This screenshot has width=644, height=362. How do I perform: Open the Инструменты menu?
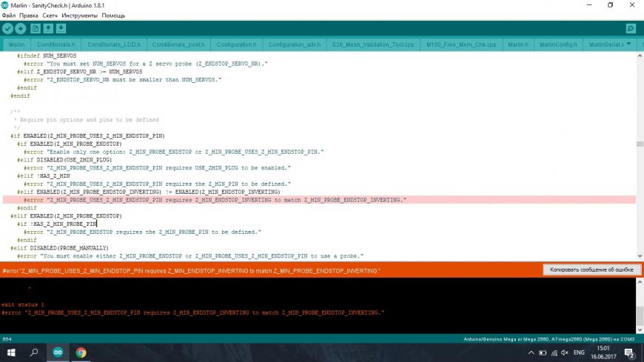[80, 16]
